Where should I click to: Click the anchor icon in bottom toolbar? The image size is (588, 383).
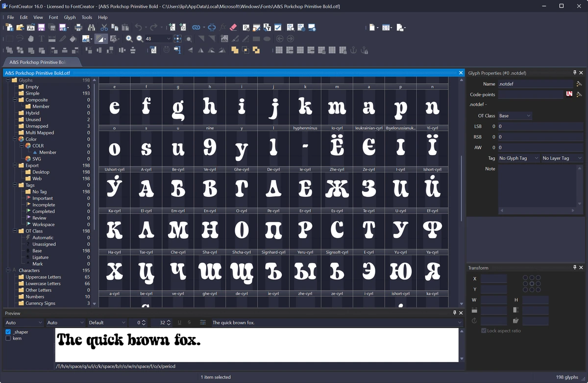(x=353, y=50)
